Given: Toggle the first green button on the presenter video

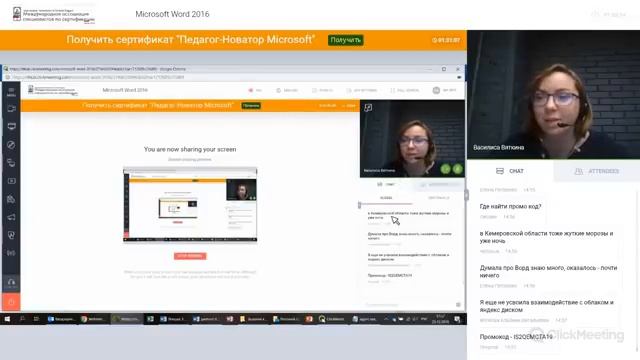Looking at the screenshot, I should point(445,169).
